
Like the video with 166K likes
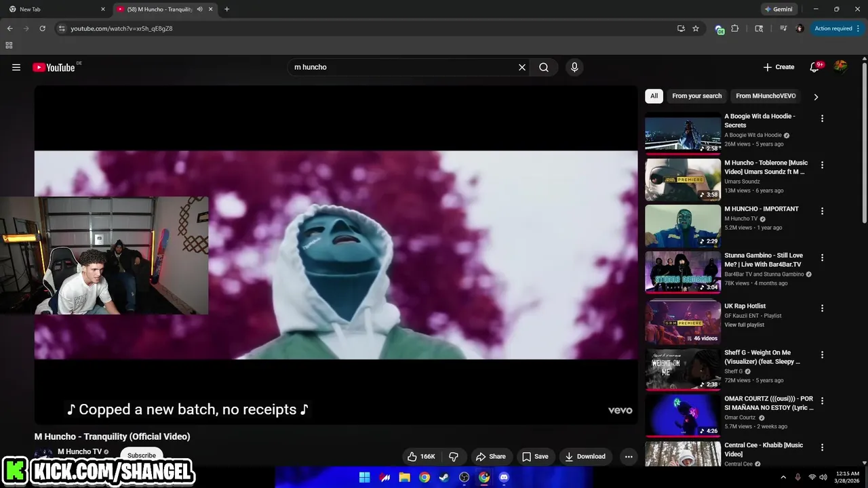coord(421,456)
